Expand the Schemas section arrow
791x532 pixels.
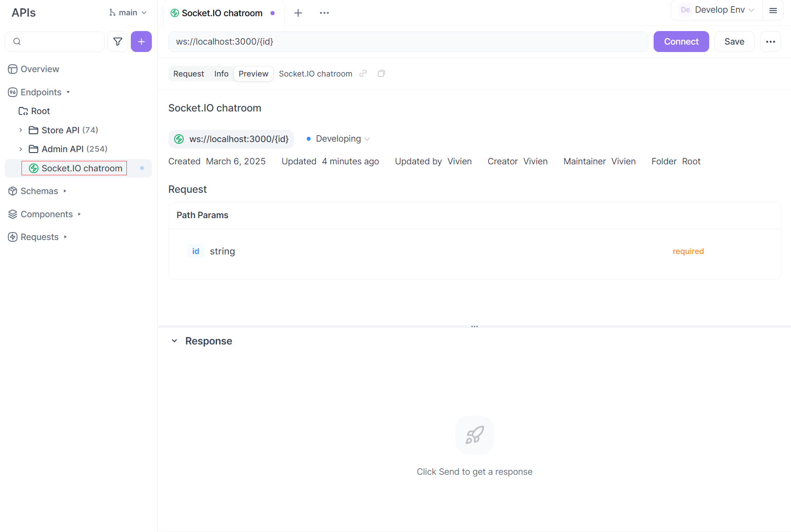(65, 191)
